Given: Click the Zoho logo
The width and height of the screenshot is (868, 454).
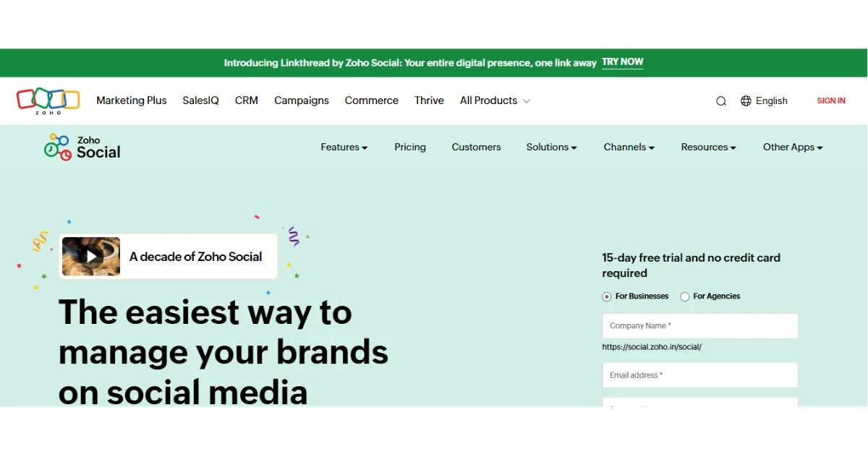Looking at the screenshot, I should [x=48, y=101].
